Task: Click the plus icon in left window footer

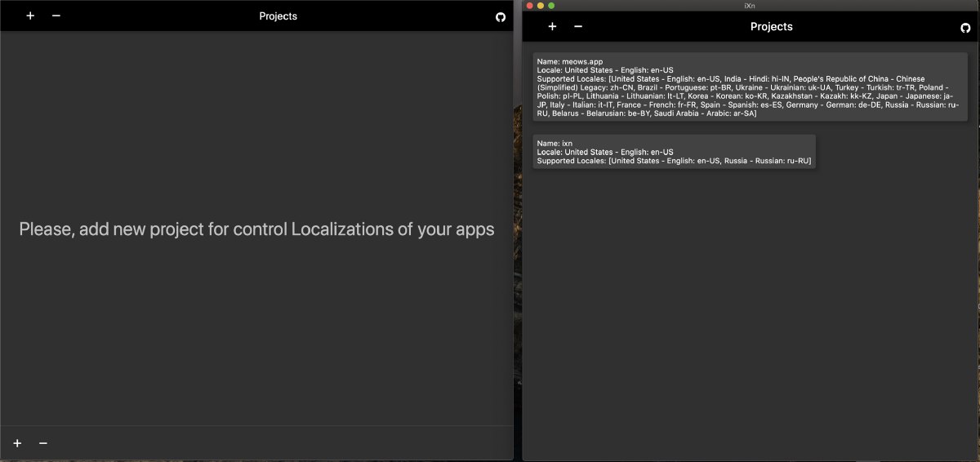Action: tap(17, 443)
